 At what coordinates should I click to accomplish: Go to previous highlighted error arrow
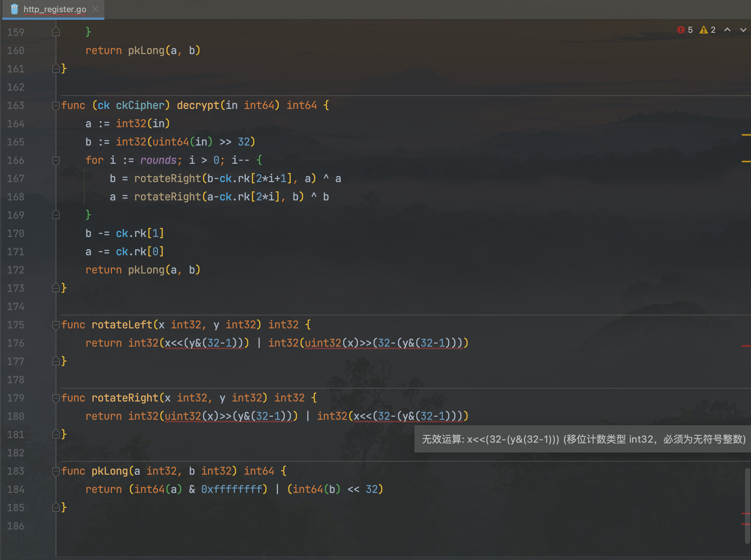coord(727,30)
